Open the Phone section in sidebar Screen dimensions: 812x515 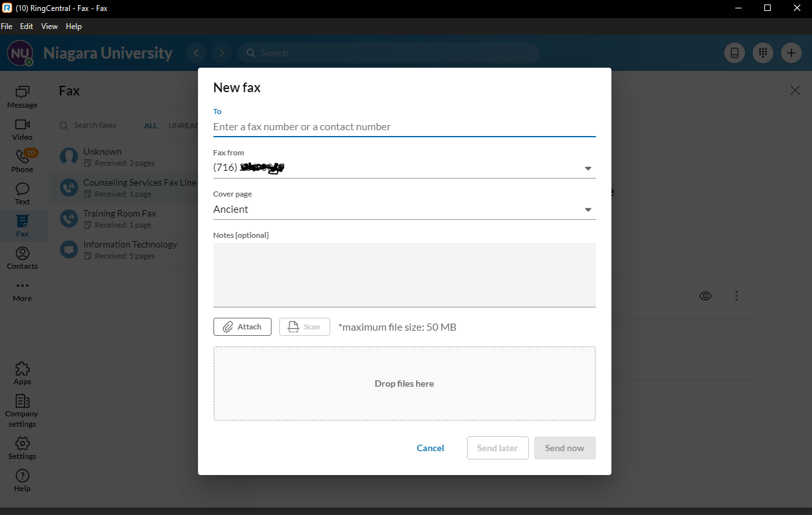pos(23,162)
